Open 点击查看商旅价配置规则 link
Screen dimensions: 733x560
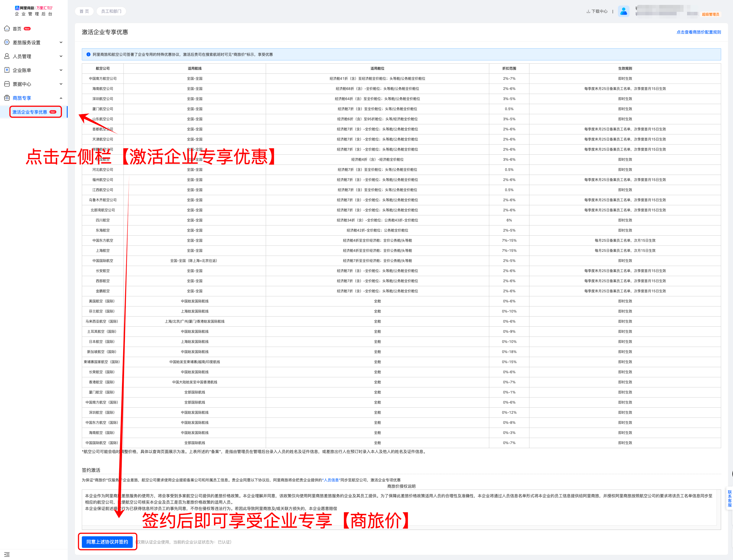699,32
